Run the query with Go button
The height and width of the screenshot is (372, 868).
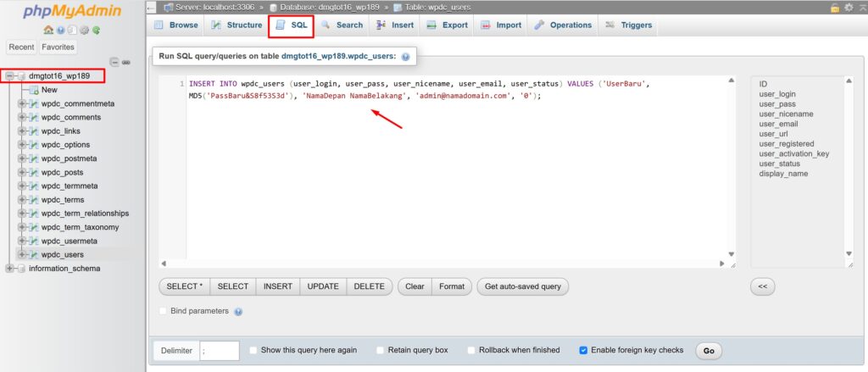[x=709, y=351]
